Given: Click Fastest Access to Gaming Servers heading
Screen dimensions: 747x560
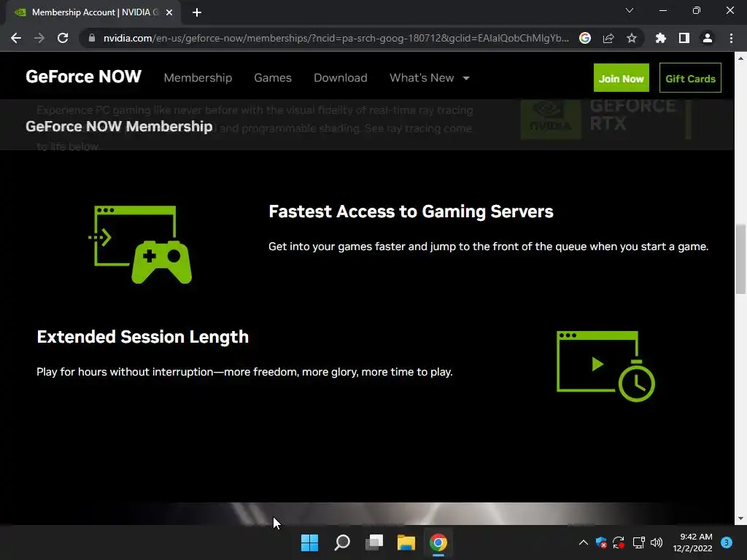Looking at the screenshot, I should coord(411,211).
